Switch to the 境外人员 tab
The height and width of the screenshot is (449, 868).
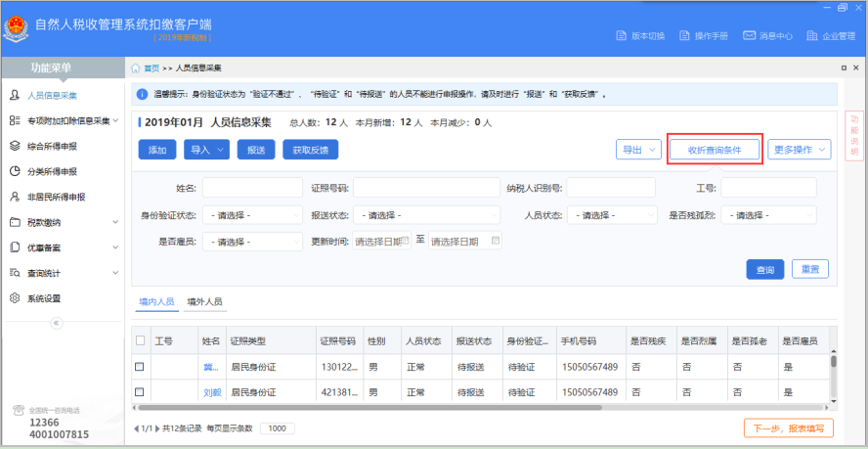pyautogui.click(x=205, y=302)
